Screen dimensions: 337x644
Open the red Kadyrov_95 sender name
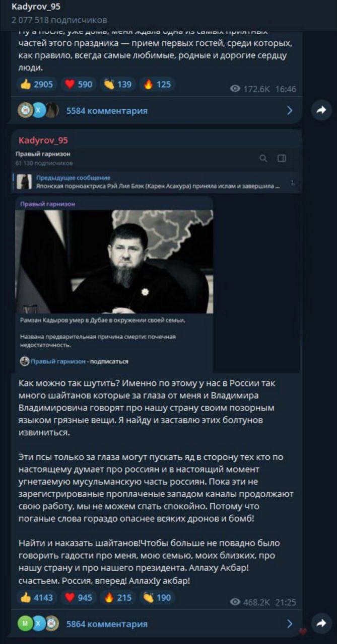[x=43, y=140]
